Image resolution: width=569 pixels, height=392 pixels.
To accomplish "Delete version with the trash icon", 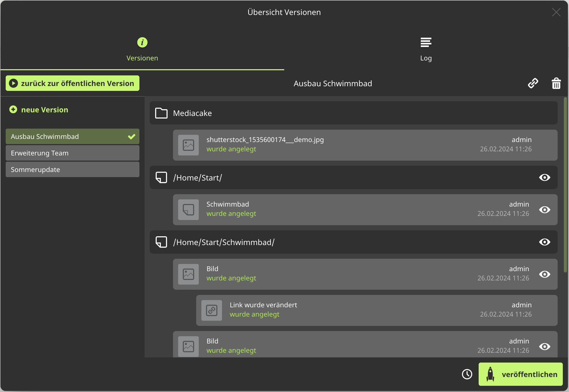I will coord(556,83).
